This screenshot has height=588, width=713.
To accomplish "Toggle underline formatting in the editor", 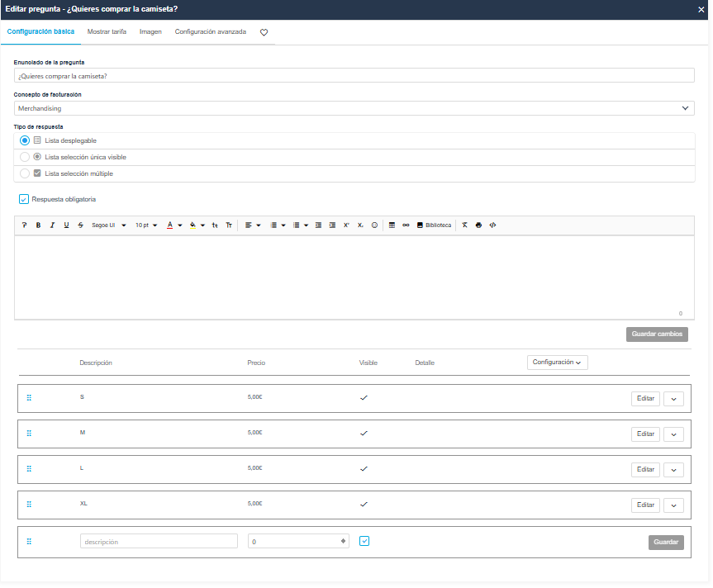I will (x=66, y=225).
